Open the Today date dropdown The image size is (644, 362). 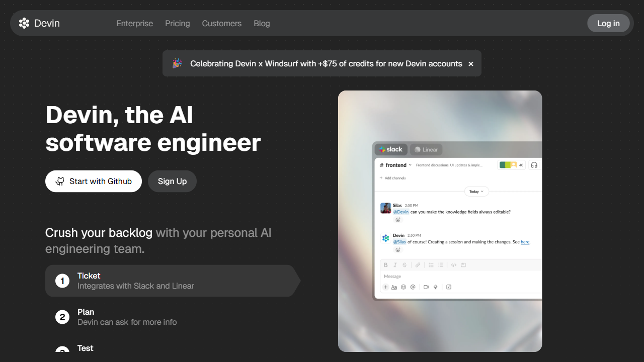[x=476, y=192]
